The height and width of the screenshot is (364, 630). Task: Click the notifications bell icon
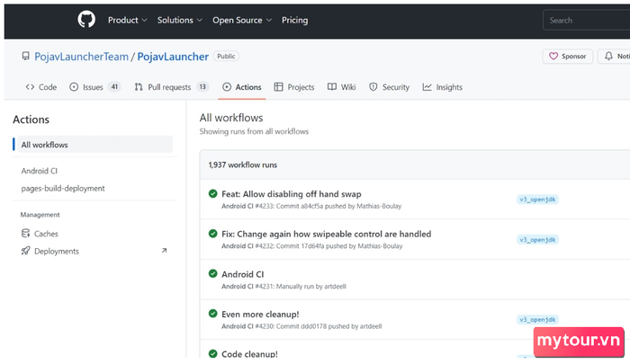point(608,57)
